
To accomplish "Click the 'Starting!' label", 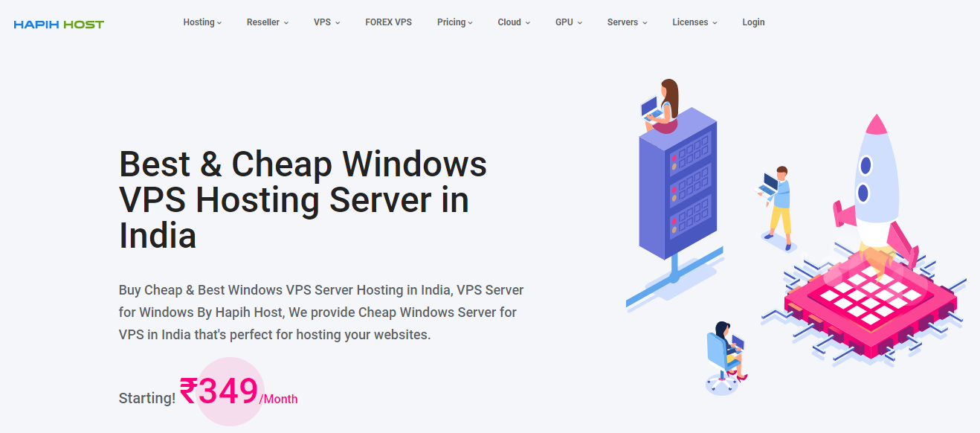I will tap(147, 398).
